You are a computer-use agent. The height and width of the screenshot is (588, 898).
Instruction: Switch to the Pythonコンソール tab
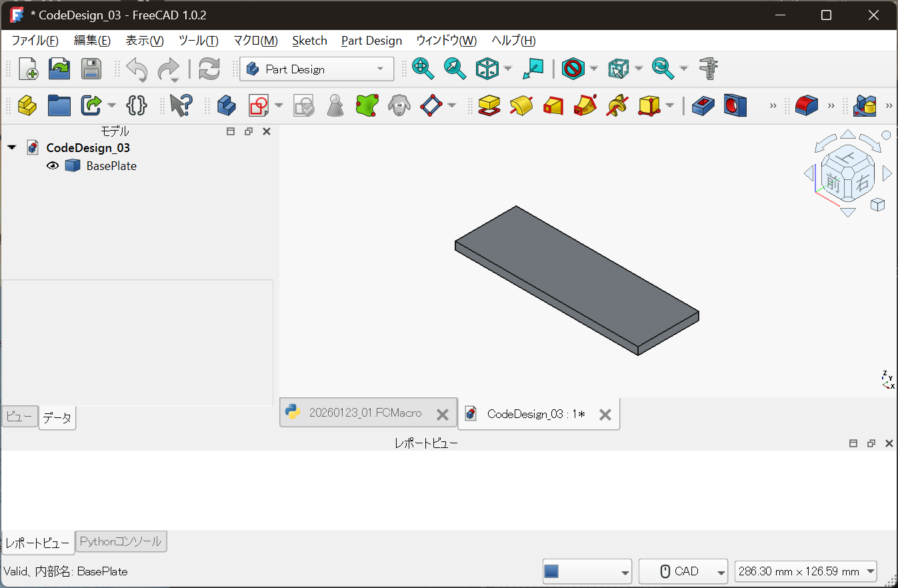[x=121, y=541]
